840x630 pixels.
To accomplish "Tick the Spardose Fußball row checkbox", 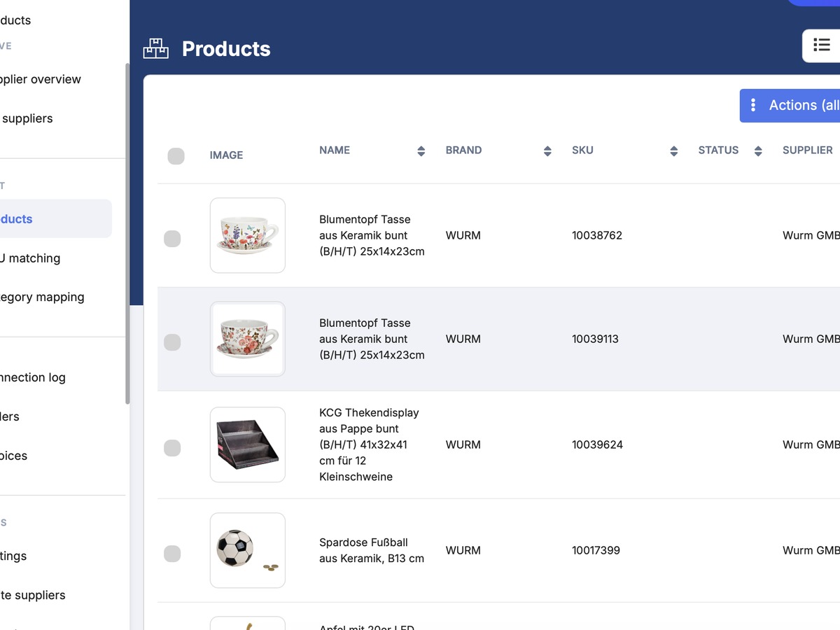I will click(172, 554).
